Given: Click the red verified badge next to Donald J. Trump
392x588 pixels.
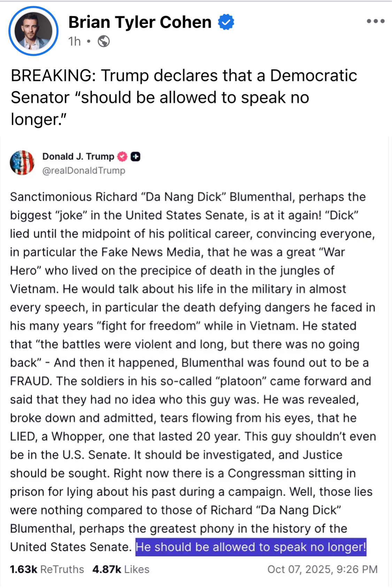Looking at the screenshot, I should pos(122,157).
